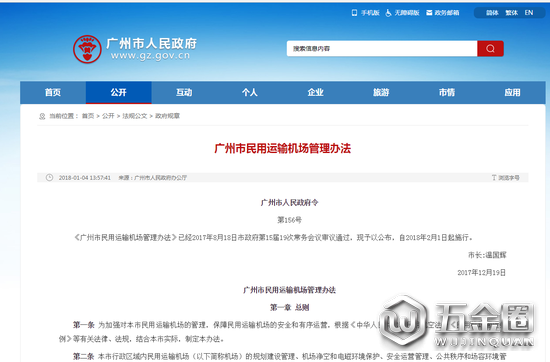Open the 旅游 navigation tab
550x362 pixels.
(381, 93)
